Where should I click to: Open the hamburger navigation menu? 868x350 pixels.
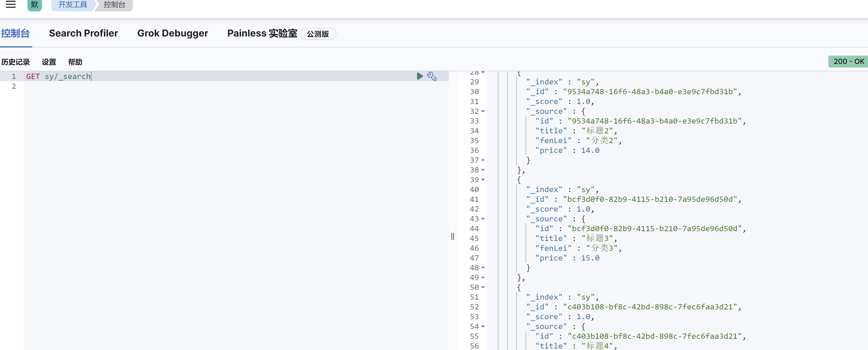point(11,4)
